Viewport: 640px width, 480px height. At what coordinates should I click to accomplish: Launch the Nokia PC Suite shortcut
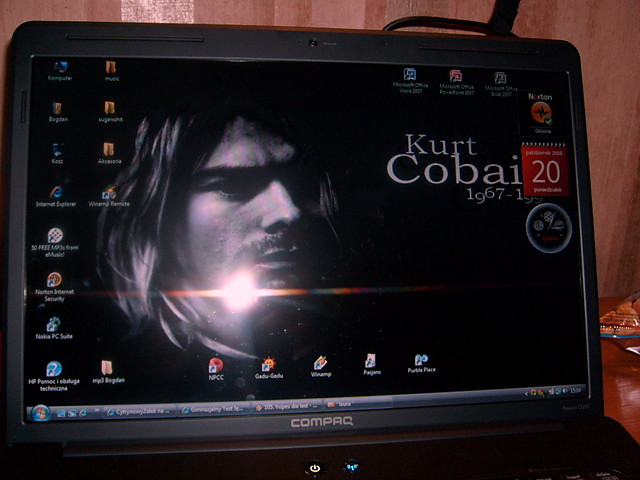click(x=54, y=328)
